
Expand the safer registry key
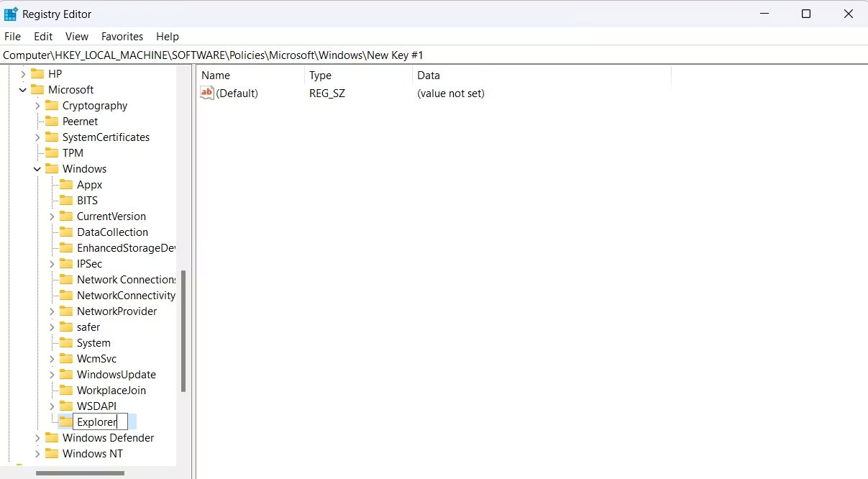click(51, 327)
